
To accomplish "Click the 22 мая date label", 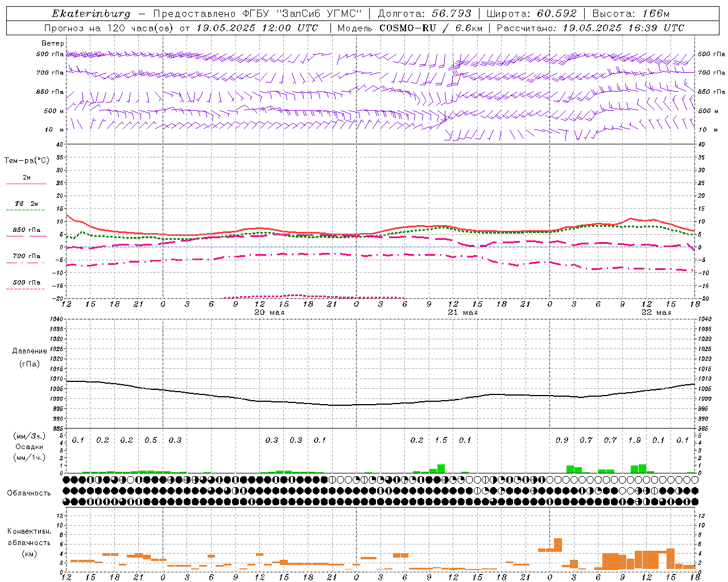I will (x=656, y=313).
